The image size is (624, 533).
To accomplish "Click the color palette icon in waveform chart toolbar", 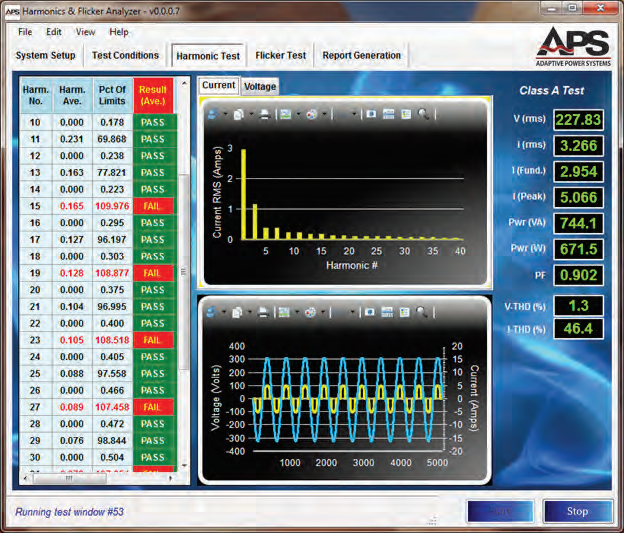I will 310,312.
